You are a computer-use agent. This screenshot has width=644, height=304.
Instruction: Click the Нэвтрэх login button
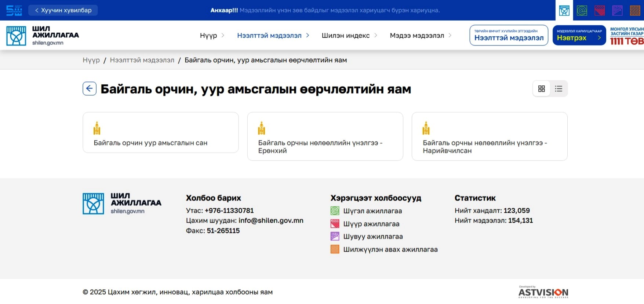pos(579,36)
